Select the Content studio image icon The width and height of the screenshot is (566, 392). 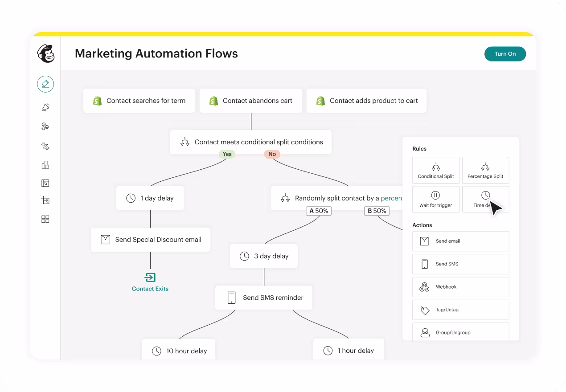click(45, 200)
